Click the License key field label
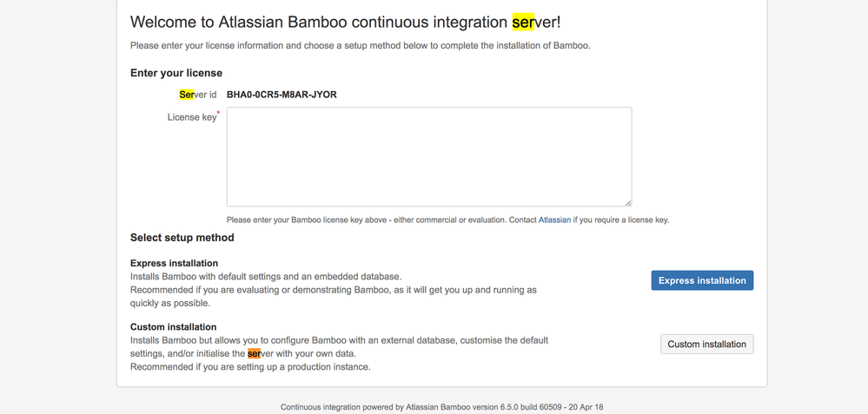The height and width of the screenshot is (414, 868). pyautogui.click(x=191, y=117)
